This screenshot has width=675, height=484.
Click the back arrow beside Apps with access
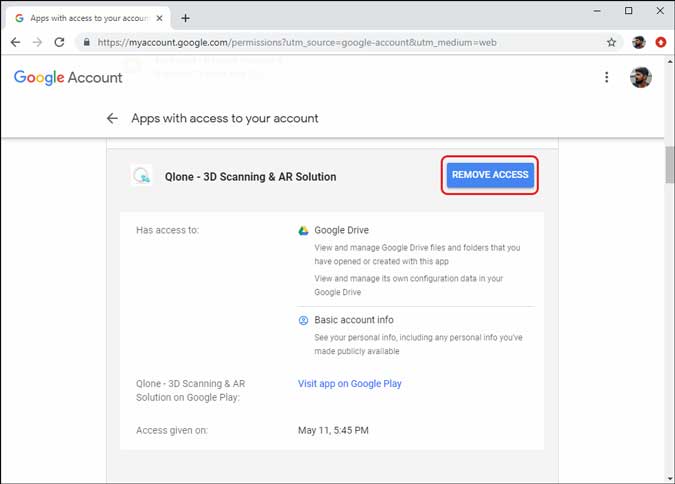[112, 118]
